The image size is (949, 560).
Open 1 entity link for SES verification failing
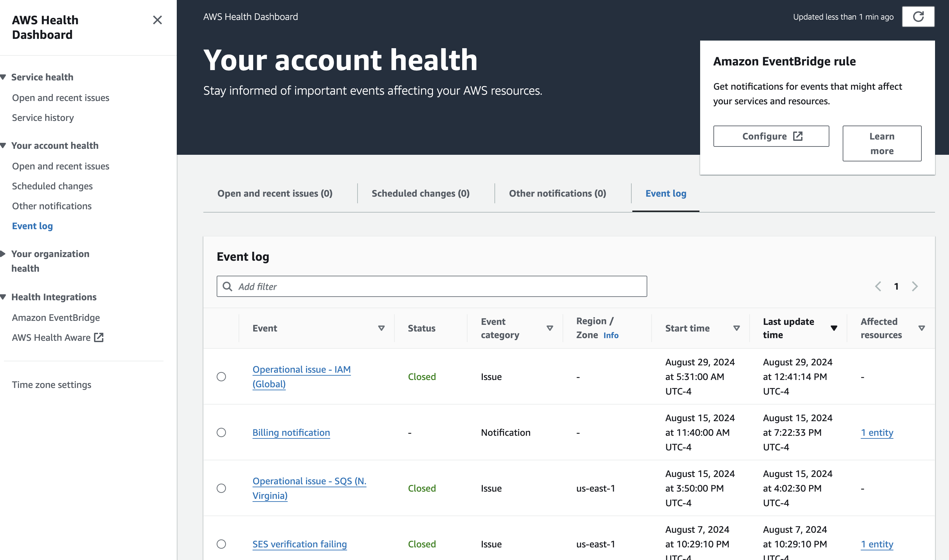point(877,544)
